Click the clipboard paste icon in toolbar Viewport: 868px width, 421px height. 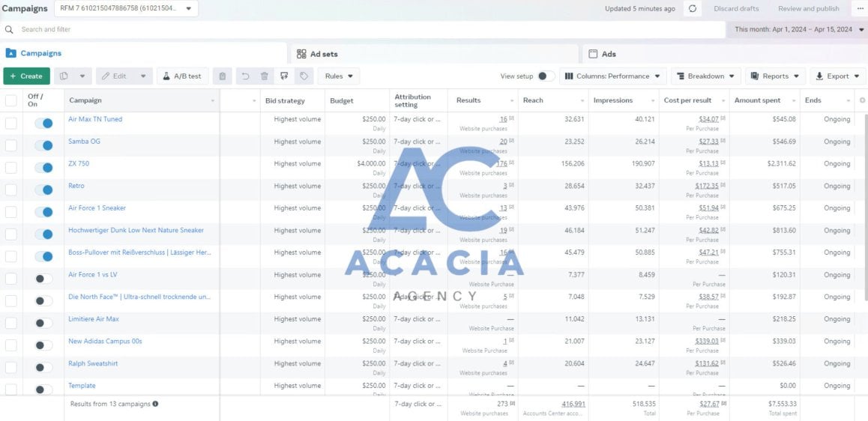[x=222, y=76]
